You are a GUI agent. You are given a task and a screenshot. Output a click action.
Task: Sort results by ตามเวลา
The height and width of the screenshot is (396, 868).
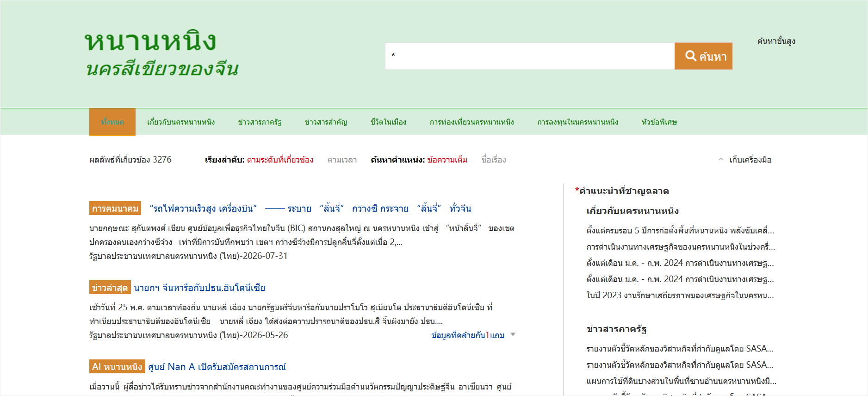(x=342, y=160)
